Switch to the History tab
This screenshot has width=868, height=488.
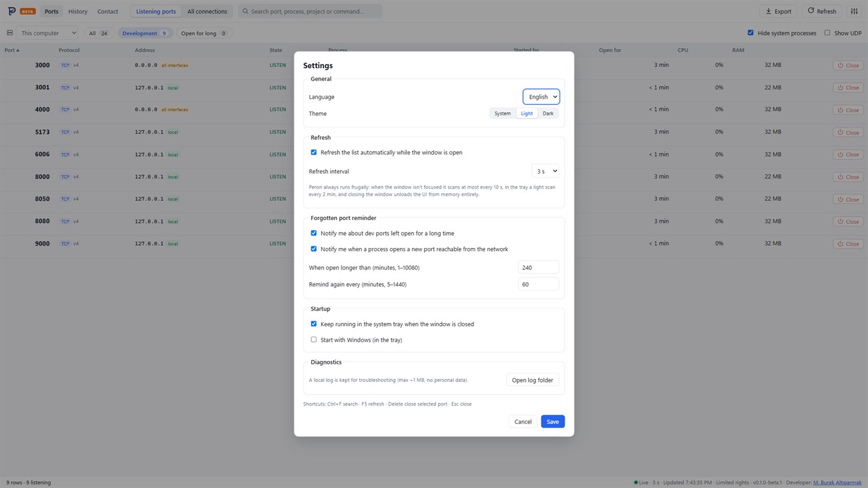[78, 11]
